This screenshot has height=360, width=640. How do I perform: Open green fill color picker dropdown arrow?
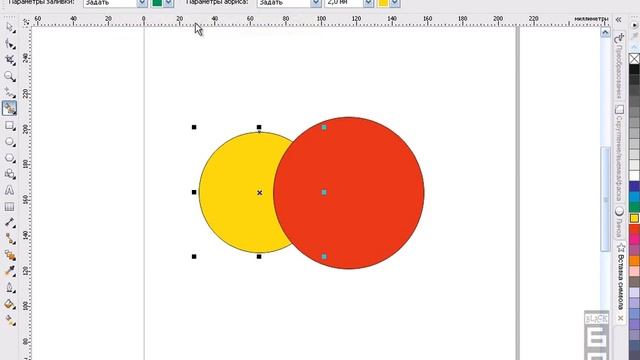pyautogui.click(x=169, y=3)
